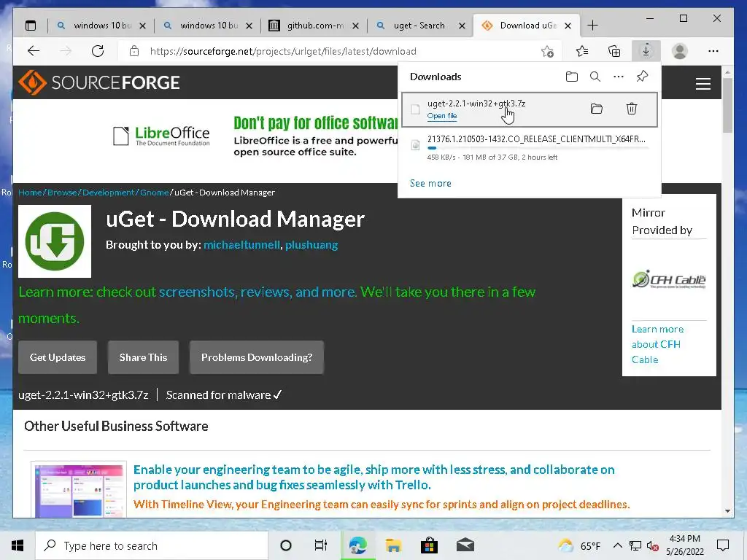Image resolution: width=747 pixels, height=560 pixels.
Task: Reload the SourceForge page
Action: (x=98, y=51)
